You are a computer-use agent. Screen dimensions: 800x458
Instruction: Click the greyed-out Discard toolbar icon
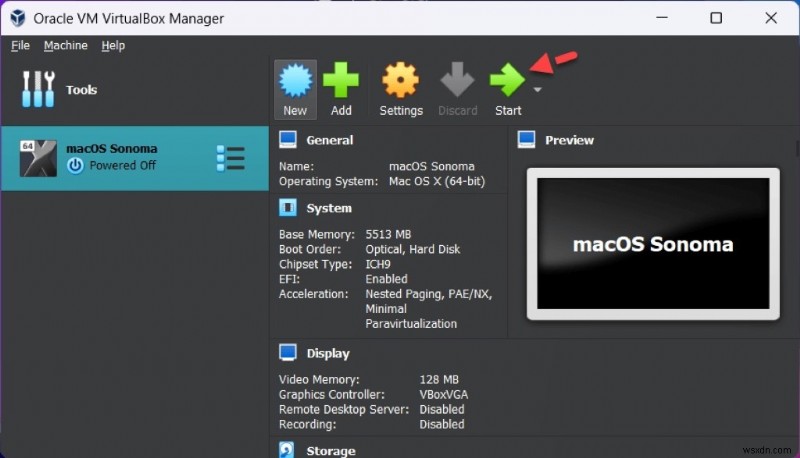(457, 80)
